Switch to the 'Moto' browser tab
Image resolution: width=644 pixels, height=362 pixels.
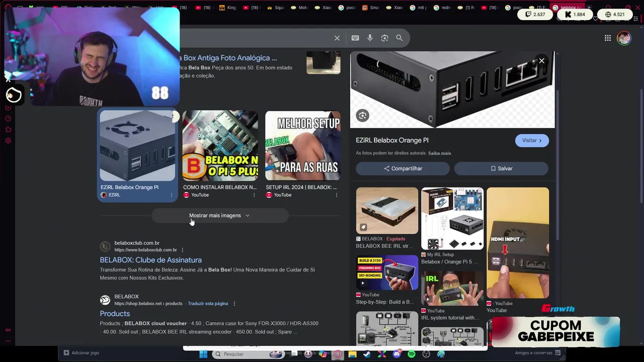pos(299,8)
